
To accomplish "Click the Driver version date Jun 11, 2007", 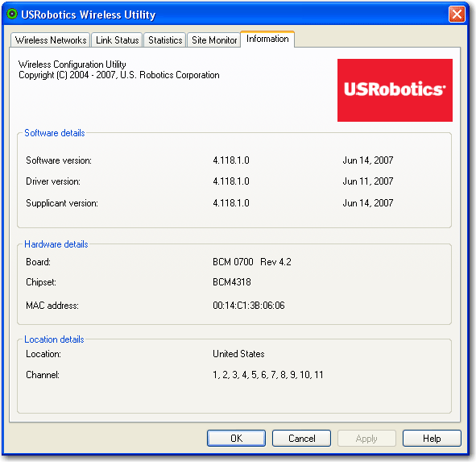I will point(368,181).
